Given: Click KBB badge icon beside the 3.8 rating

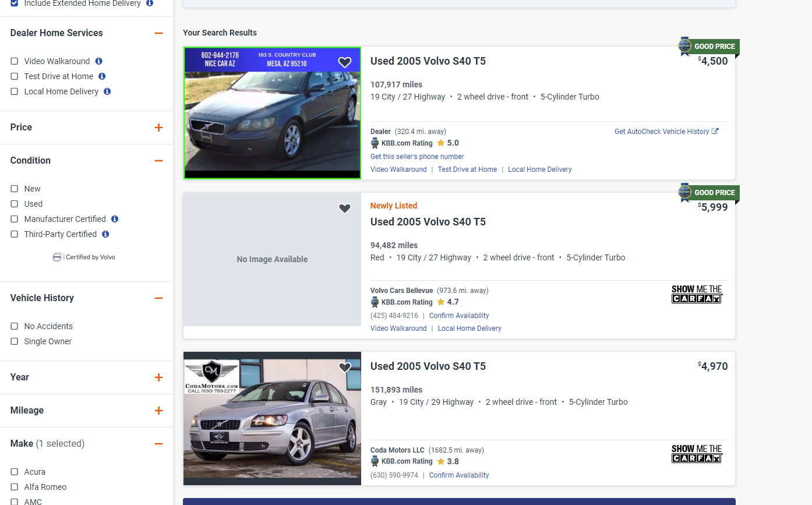Looking at the screenshot, I should 375,461.
